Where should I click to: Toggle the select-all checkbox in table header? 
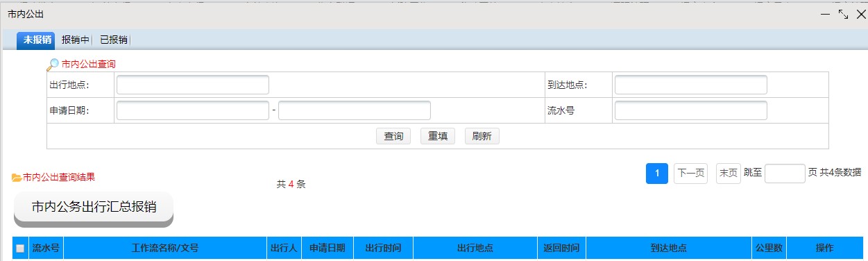click(20, 249)
